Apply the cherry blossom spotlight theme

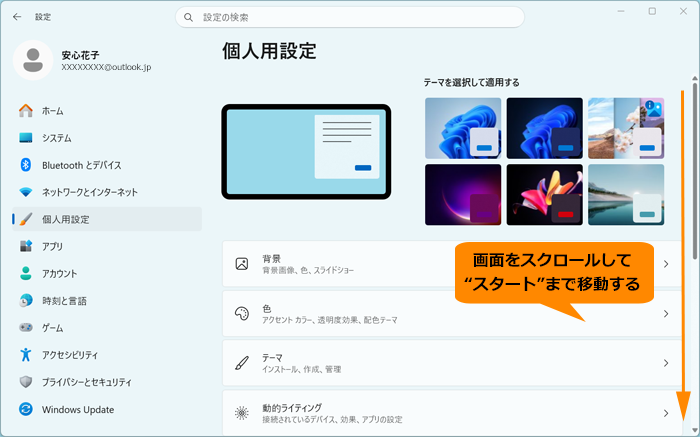pos(626,128)
